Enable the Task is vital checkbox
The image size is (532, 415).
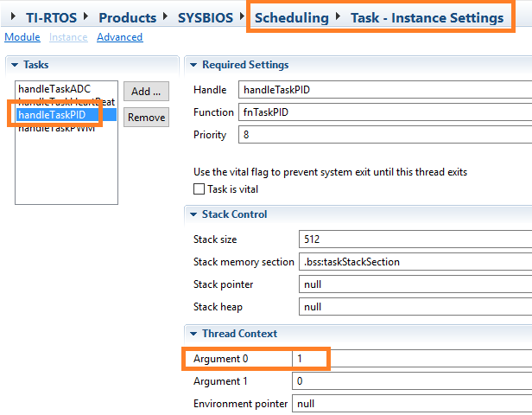(199, 189)
